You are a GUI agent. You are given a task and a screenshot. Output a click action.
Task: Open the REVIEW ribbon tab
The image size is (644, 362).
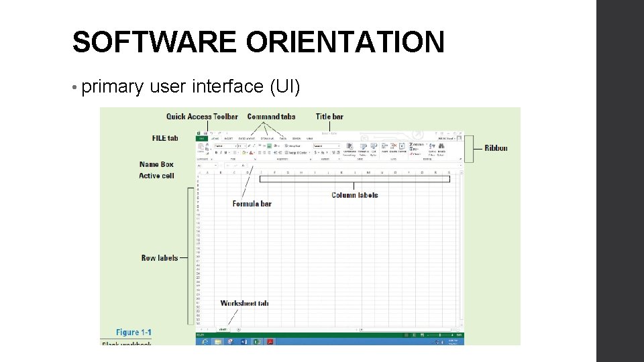[297, 139]
